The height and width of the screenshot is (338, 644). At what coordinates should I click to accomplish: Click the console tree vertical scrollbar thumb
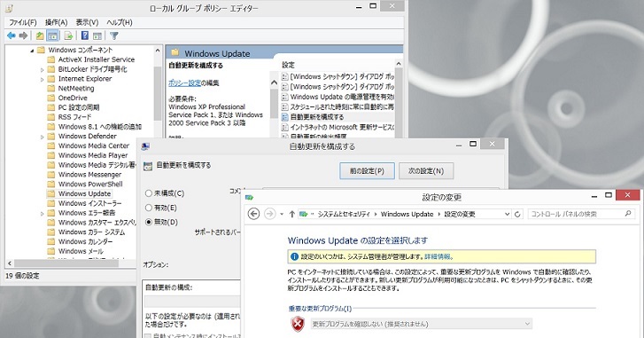(158, 94)
